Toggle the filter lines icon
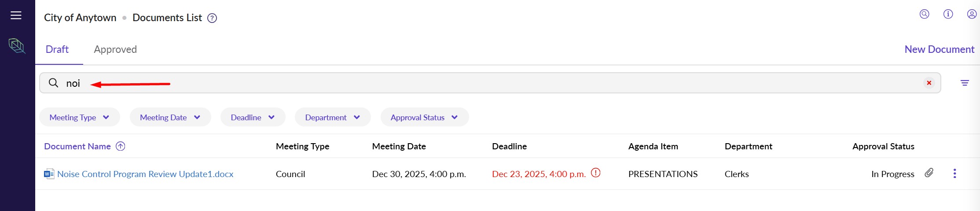The height and width of the screenshot is (211, 980). 965,83
